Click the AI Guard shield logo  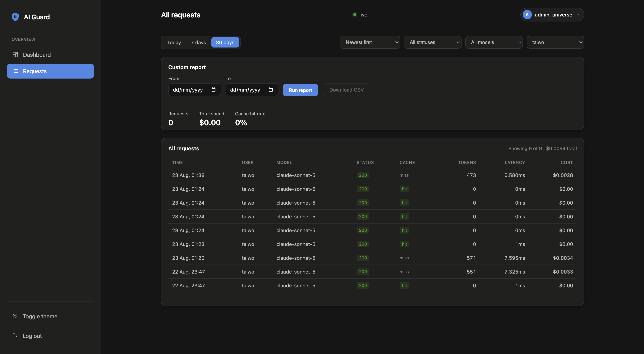coord(15,17)
